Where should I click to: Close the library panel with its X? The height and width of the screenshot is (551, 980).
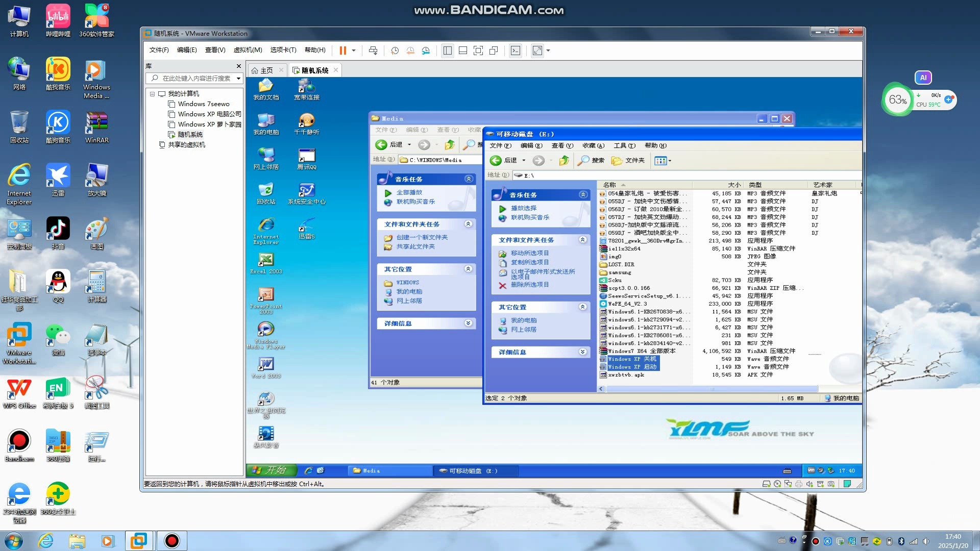238,66
